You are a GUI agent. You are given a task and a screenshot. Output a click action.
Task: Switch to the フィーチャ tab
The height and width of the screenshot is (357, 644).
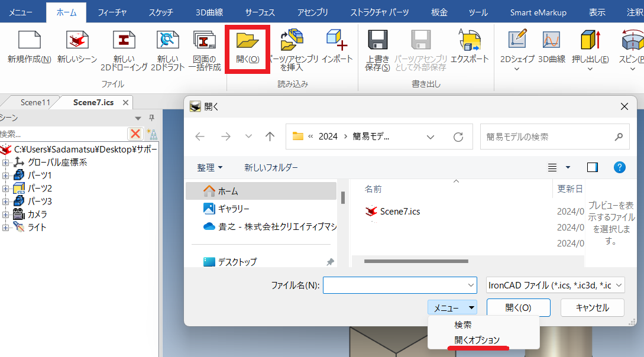[x=112, y=12]
